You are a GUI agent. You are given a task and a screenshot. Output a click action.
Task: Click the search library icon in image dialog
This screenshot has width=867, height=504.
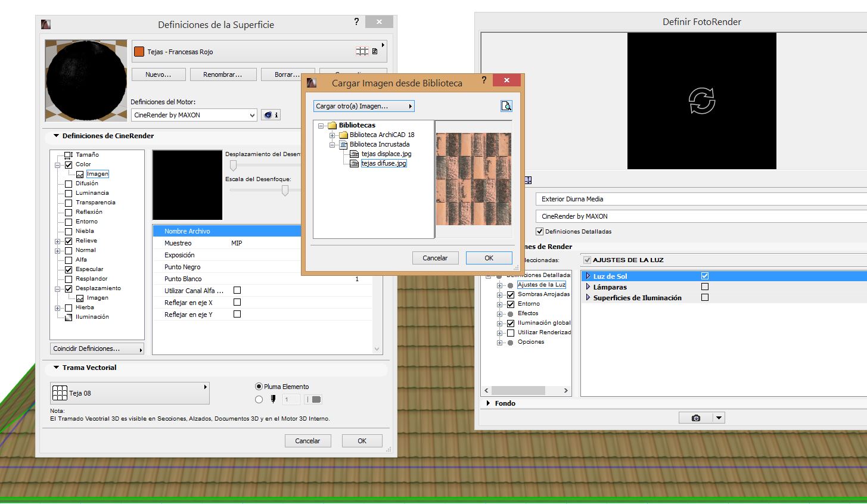506,106
